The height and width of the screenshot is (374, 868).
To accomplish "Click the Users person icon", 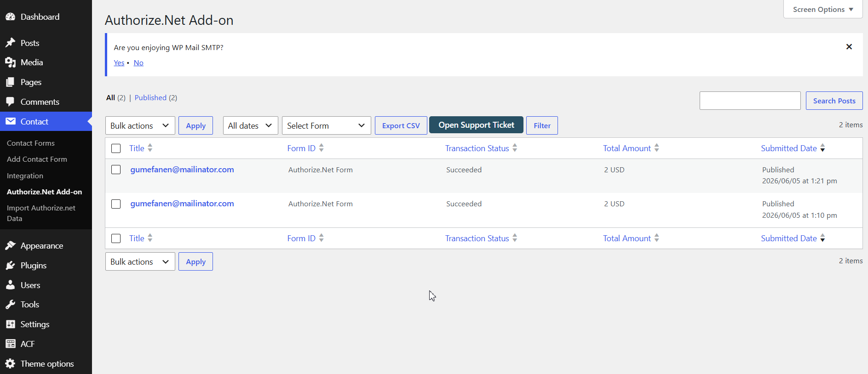I will tap(10, 285).
